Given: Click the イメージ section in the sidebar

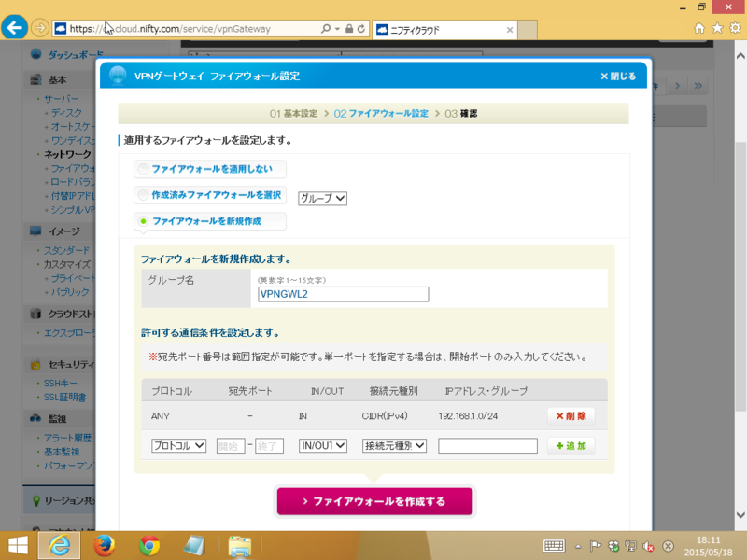Looking at the screenshot, I should tap(63, 231).
